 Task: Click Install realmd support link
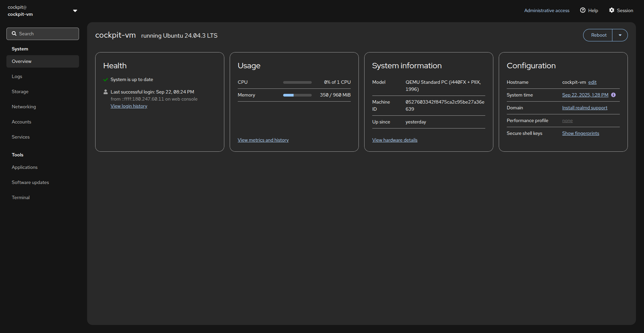coord(584,108)
